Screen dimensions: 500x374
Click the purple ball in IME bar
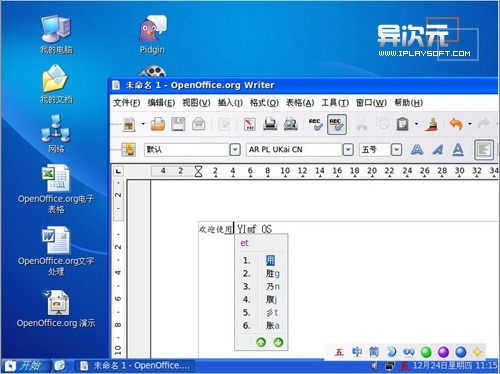tap(443, 352)
